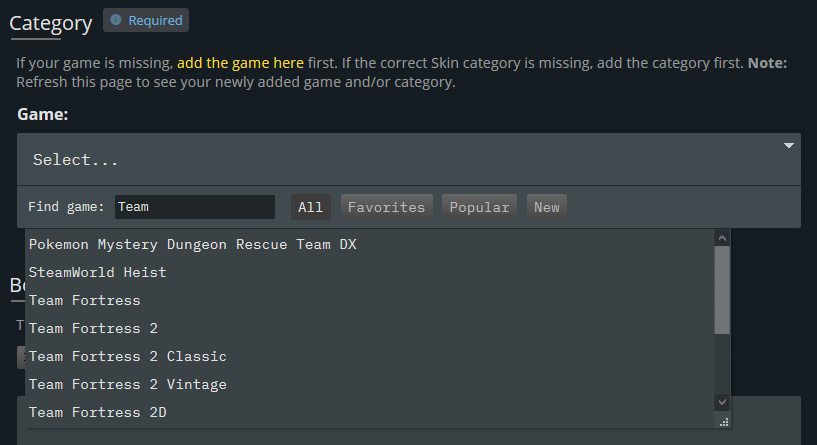Click the game list scrollbar thumb
The image size is (817, 445).
(x=722, y=290)
